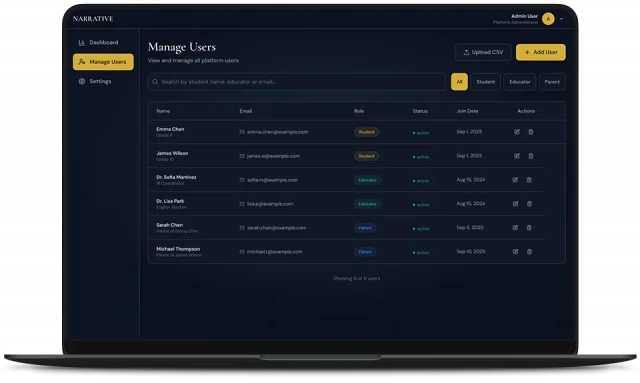Delete Dr. Sofia Martinez's account
The height and width of the screenshot is (383, 640).
coord(529,180)
